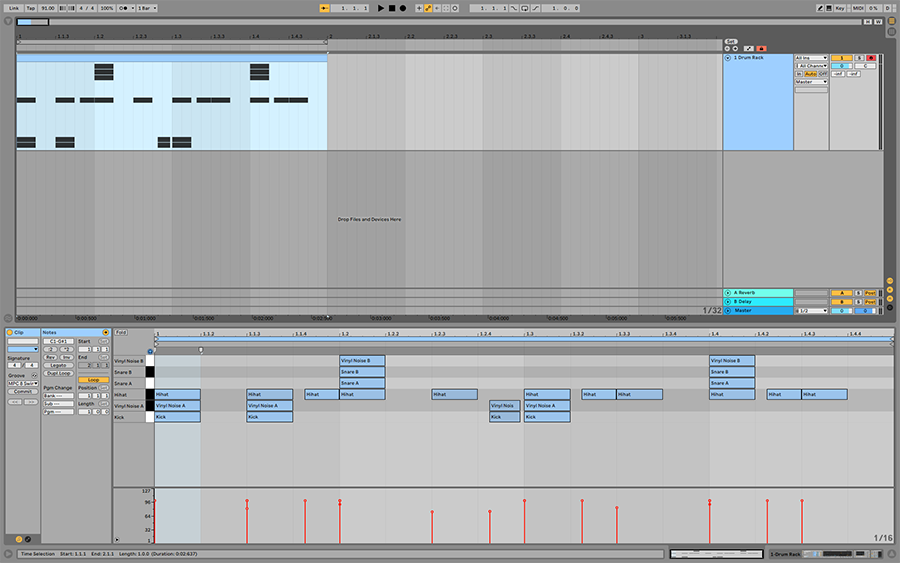
Task: Click the Dupl.Loop button
Action: [59, 373]
